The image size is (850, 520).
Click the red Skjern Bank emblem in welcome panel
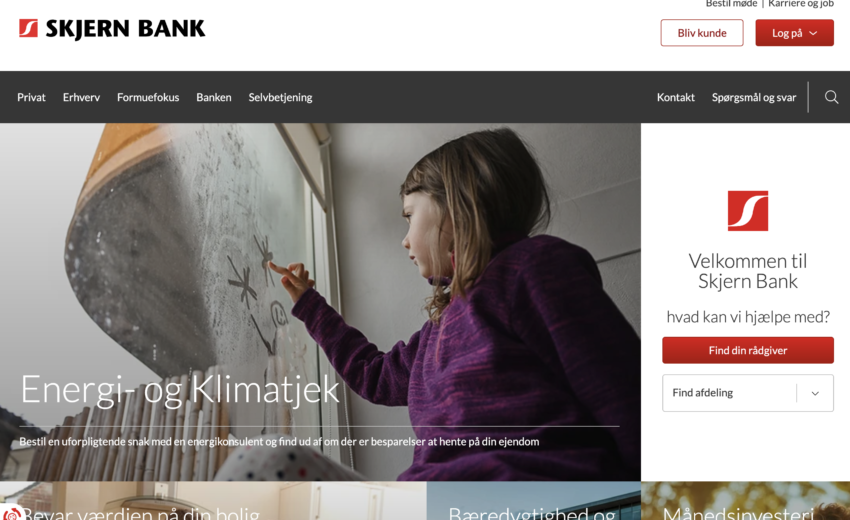click(748, 210)
